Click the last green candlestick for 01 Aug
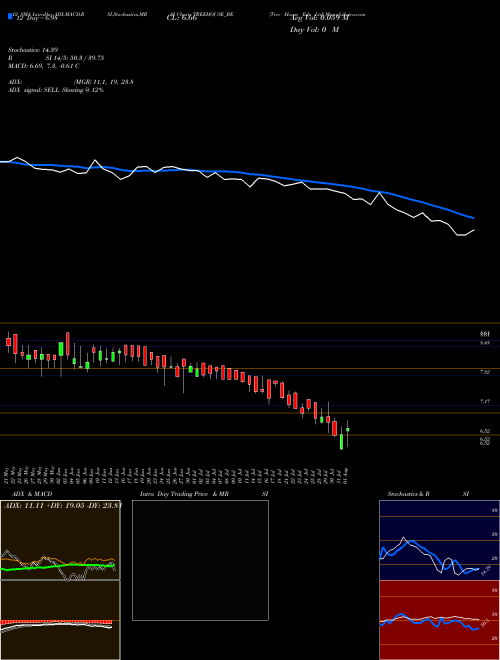500x660 pixels. pos(348,429)
